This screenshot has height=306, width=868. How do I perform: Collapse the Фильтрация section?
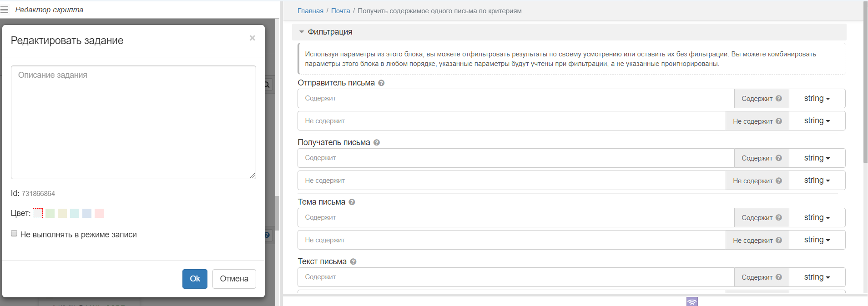tap(302, 32)
